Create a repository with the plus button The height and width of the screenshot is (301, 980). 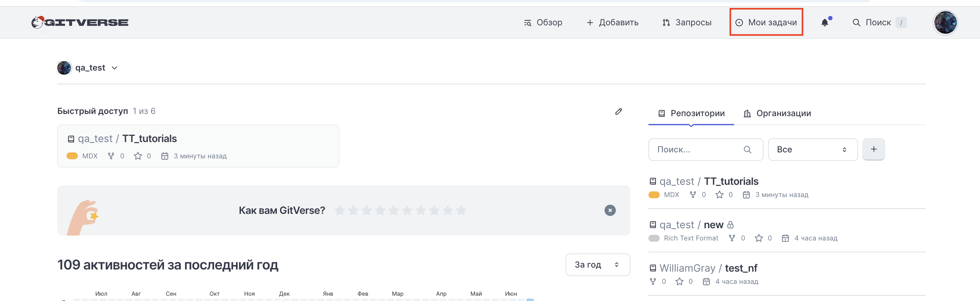coord(873,149)
